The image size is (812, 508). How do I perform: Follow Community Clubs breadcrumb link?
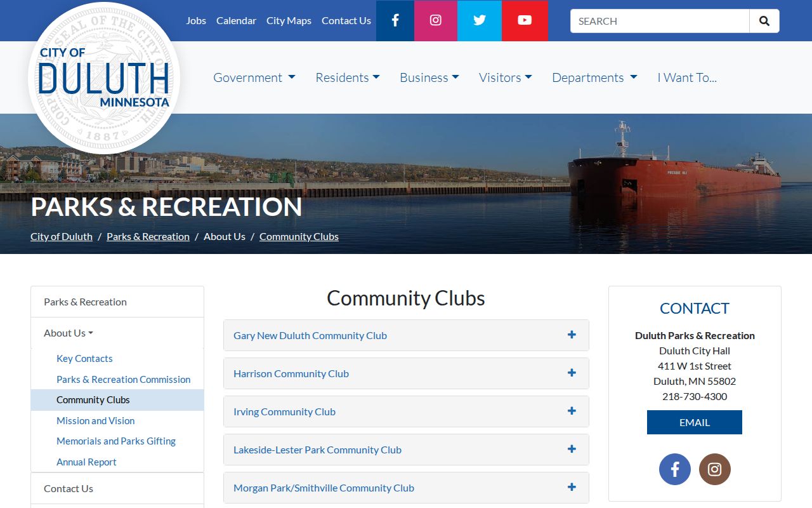click(299, 236)
